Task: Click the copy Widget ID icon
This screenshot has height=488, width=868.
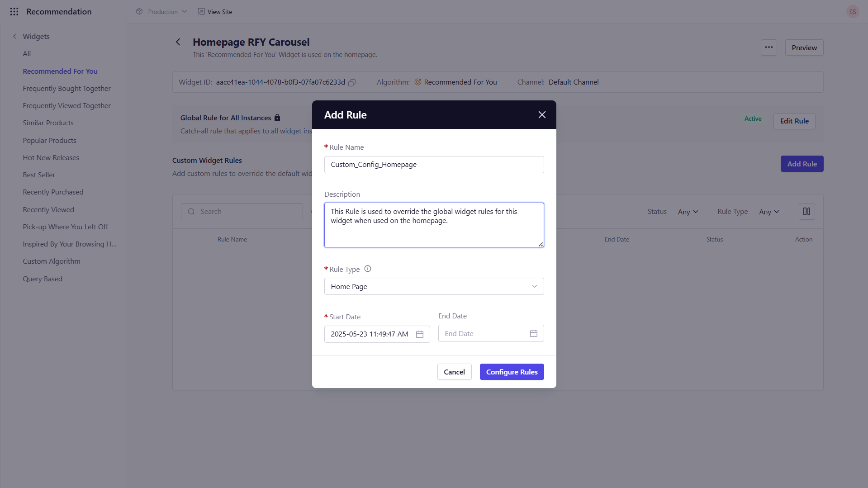Action: coord(352,82)
